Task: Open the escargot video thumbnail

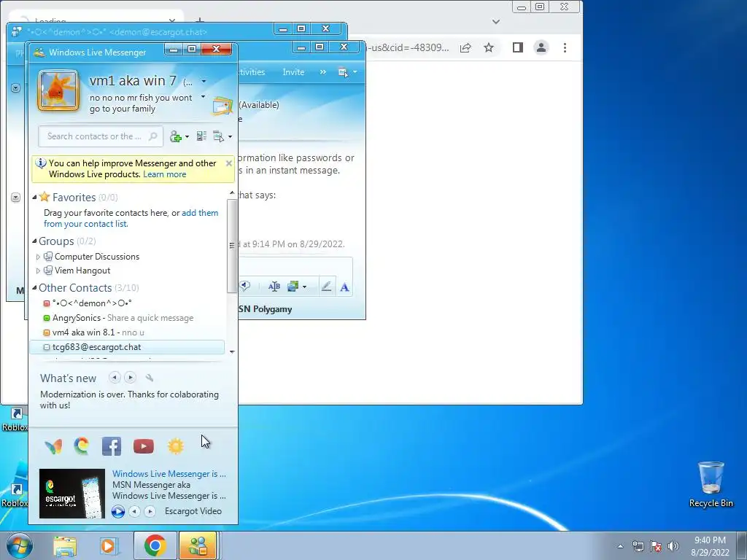Action: click(x=72, y=494)
